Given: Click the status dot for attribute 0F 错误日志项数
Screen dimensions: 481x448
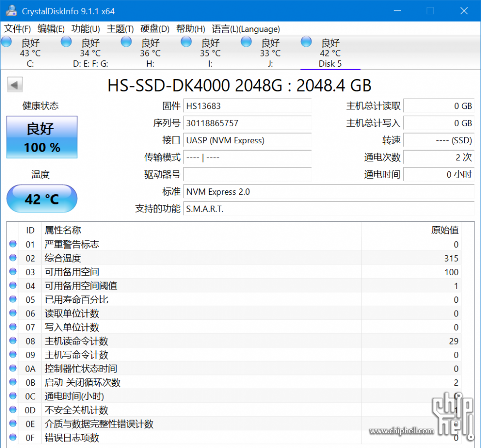Looking at the screenshot, I should click(13, 437).
